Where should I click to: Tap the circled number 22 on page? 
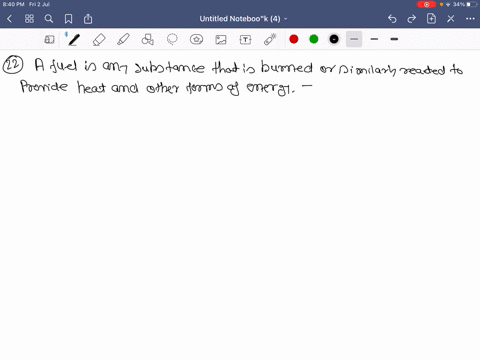coord(13,65)
